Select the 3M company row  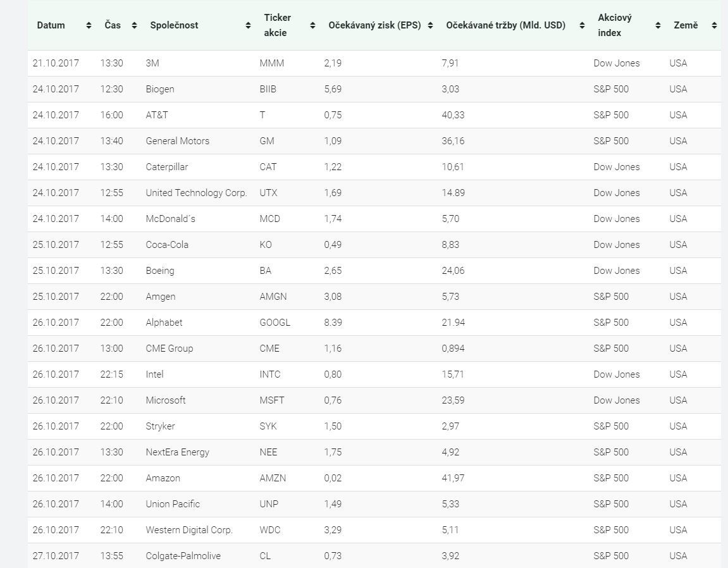tap(152, 63)
